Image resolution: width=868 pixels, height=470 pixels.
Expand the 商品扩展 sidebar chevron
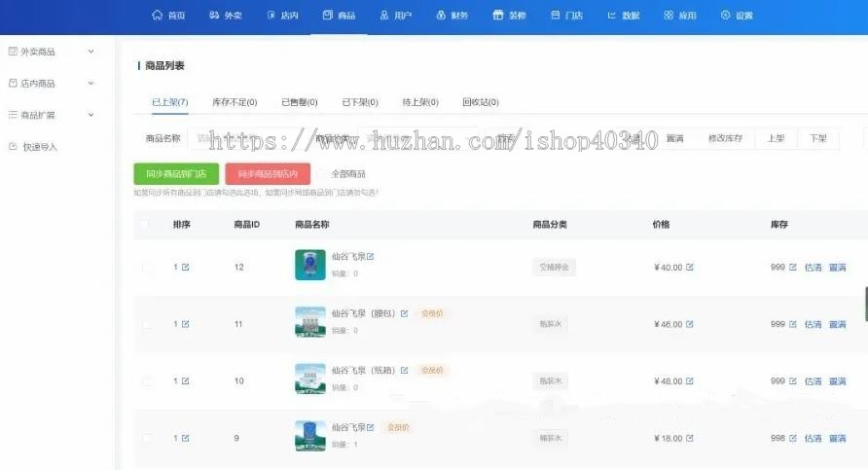click(x=90, y=115)
